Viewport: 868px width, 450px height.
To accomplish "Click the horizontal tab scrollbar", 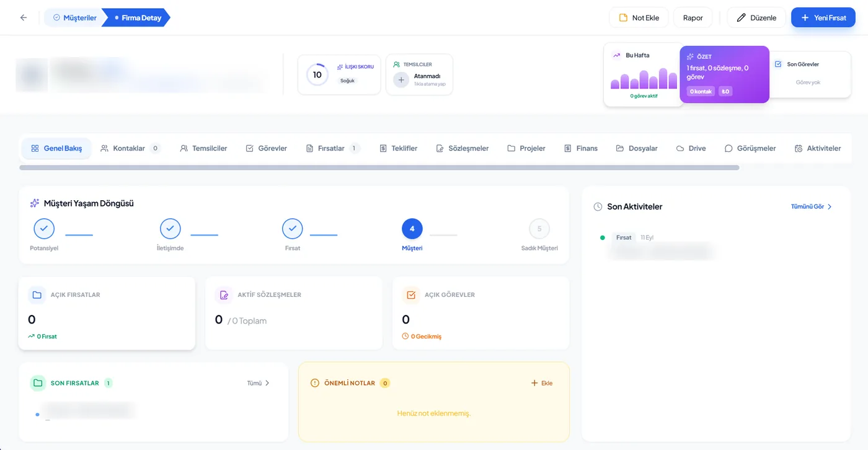I will point(379,167).
